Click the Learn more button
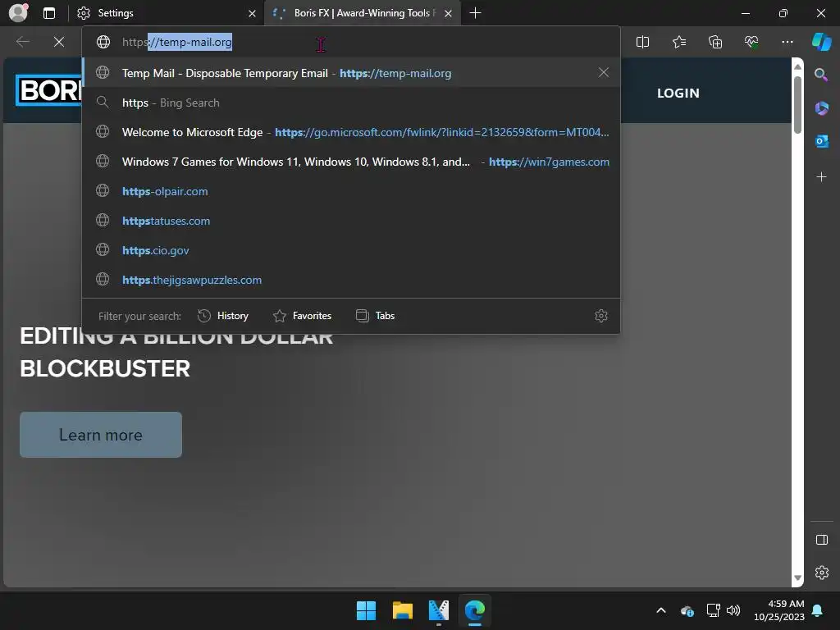The height and width of the screenshot is (630, 840). [x=101, y=435]
